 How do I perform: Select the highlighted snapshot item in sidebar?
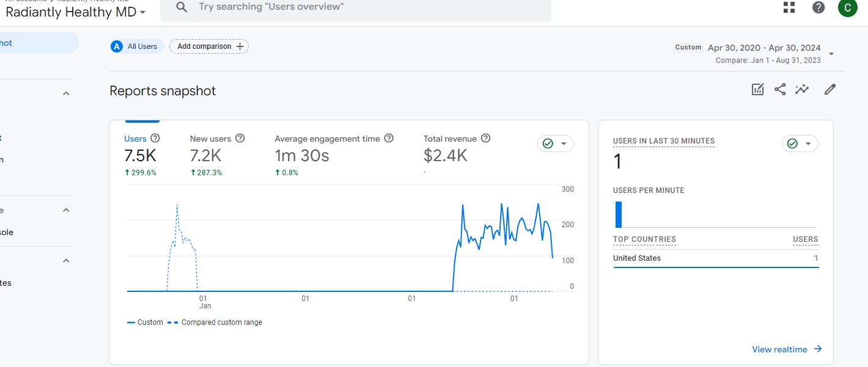(39, 43)
